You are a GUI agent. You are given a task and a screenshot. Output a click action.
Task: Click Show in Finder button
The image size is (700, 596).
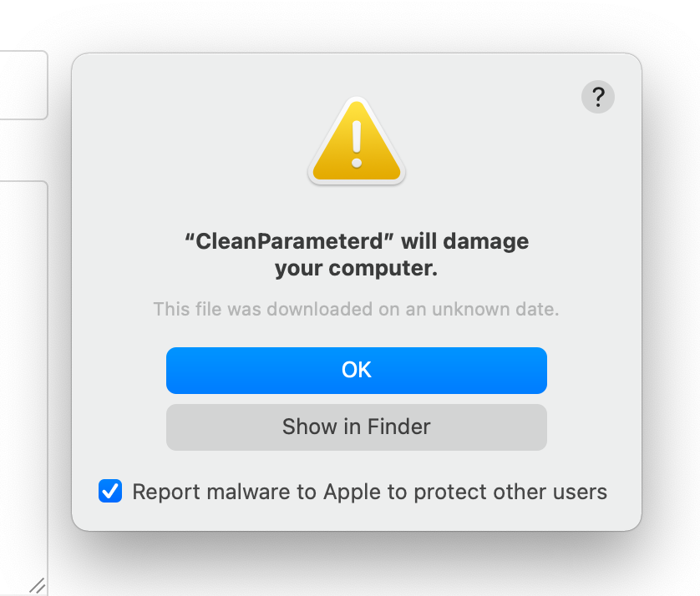tap(356, 427)
